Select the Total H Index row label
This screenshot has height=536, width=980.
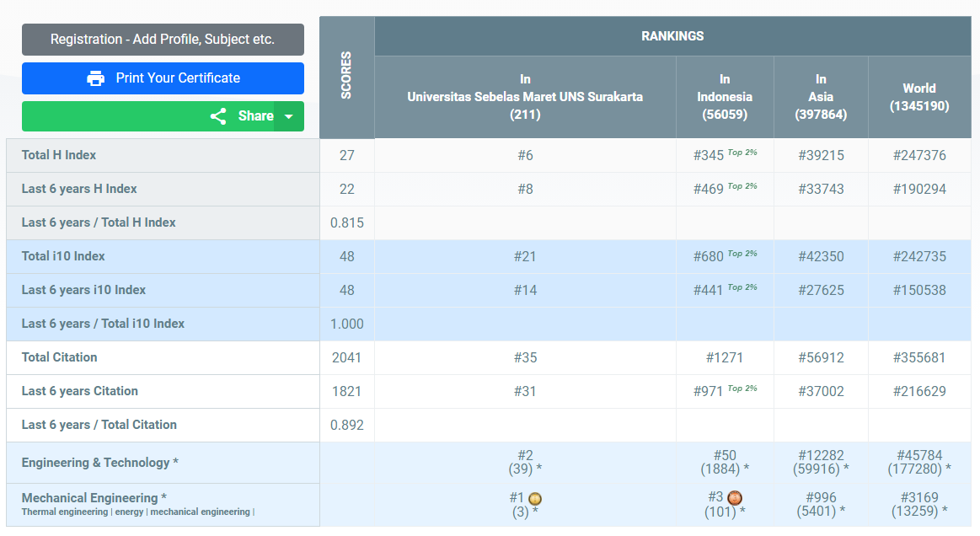(59, 155)
